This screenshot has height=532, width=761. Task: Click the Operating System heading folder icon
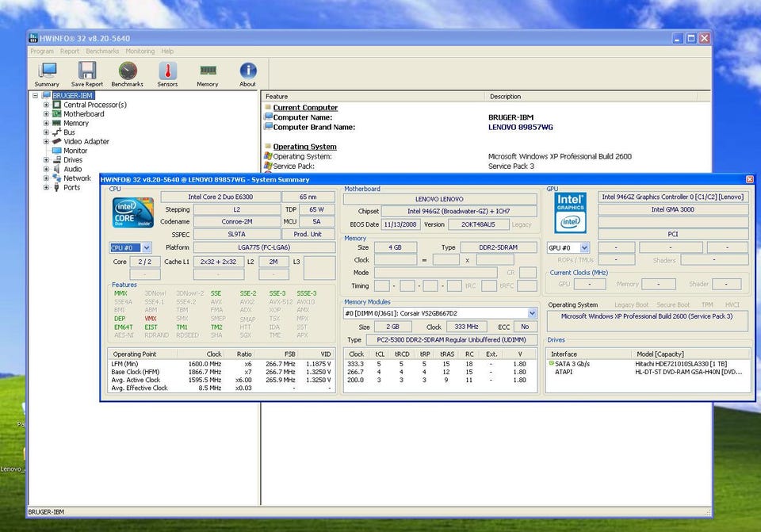tap(268, 146)
